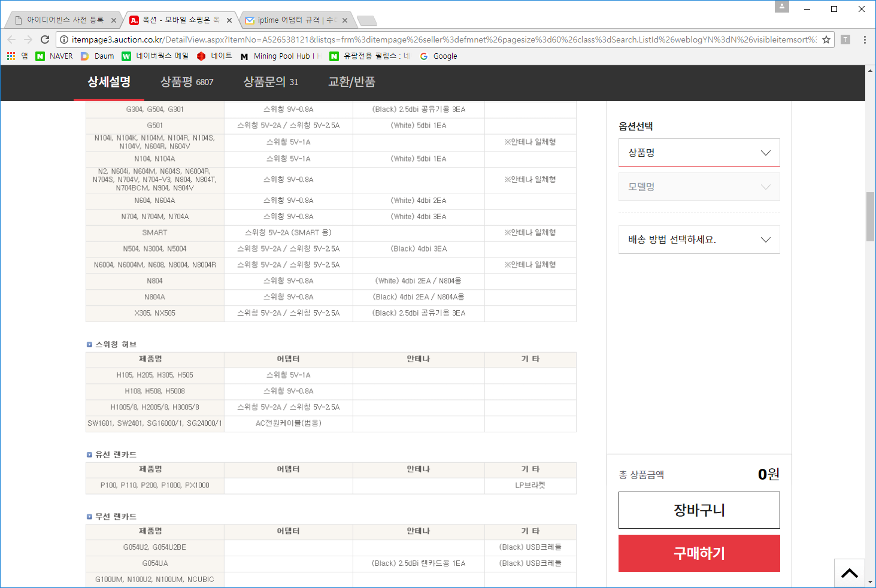Click the browser back arrow
876x588 pixels.
pyautogui.click(x=11, y=40)
